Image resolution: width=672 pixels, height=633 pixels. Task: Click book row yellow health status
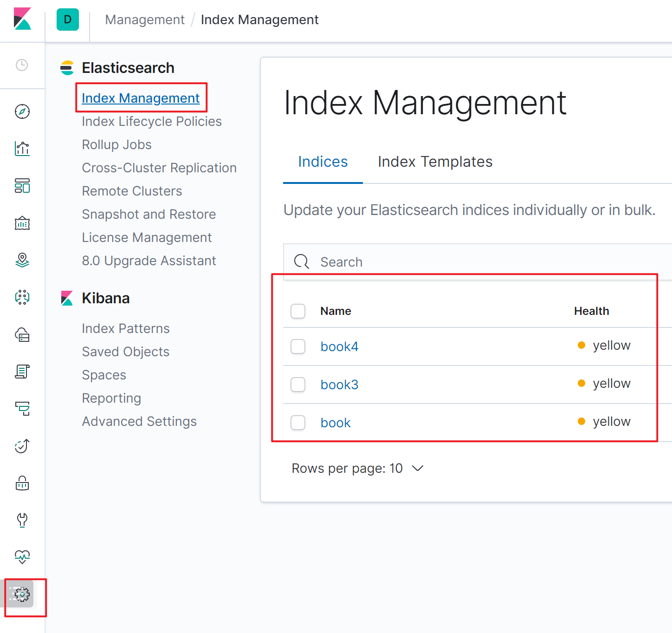tap(604, 421)
